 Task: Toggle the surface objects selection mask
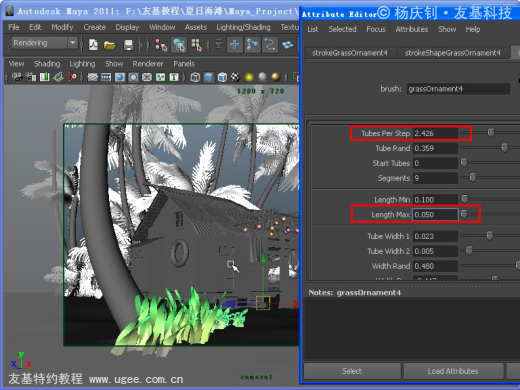[x=287, y=45]
